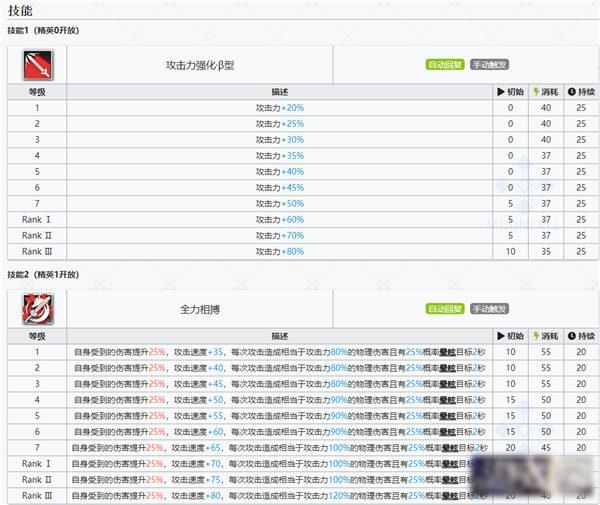Image resolution: width=600 pixels, height=505 pixels.
Task: Select 攻击力+35% description cell
Action: (279, 156)
